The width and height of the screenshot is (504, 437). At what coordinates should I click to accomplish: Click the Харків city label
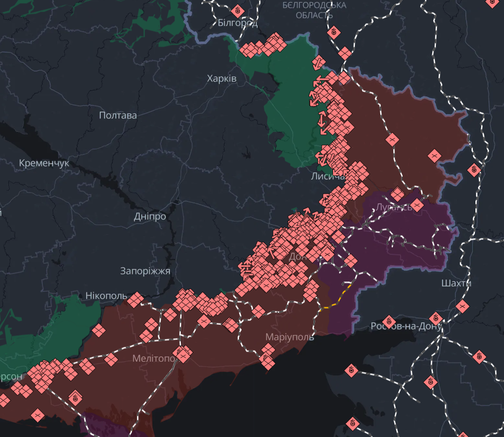pyautogui.click(x=221, y=79)
